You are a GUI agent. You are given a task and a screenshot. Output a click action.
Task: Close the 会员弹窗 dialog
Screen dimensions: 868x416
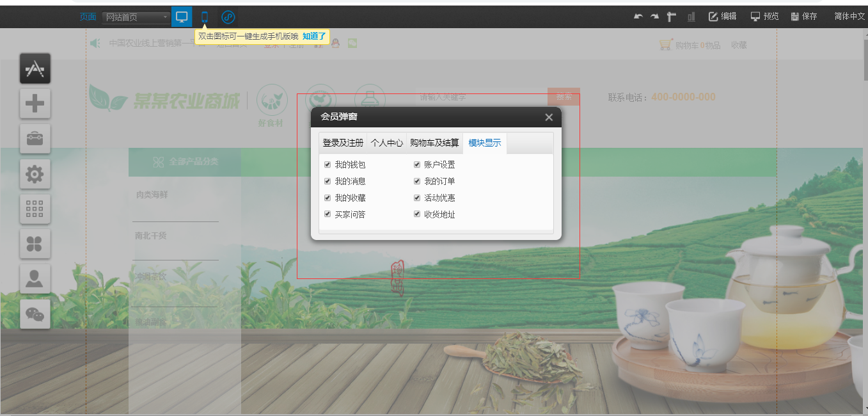(x=549, y=117)
